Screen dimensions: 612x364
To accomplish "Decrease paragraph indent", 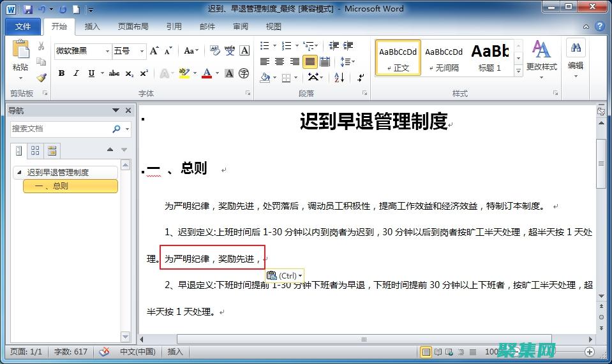I will coord(333,46).
